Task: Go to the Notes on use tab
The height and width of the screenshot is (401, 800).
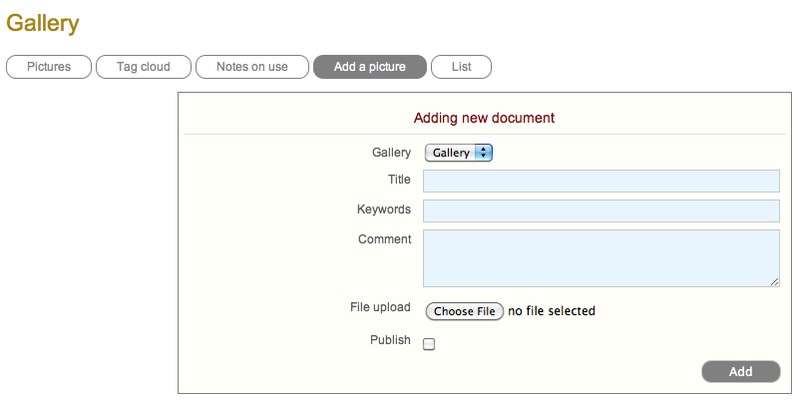Action: pos(251,67)
